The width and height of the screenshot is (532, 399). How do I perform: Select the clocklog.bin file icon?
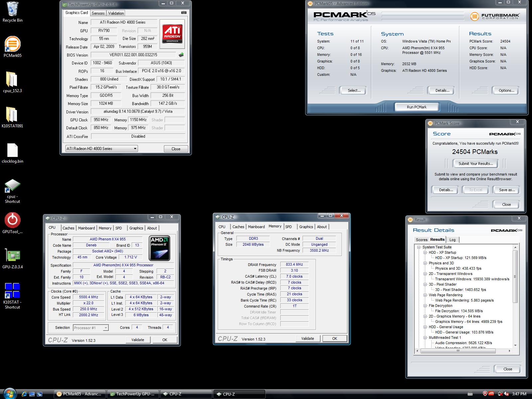point(12,153)
